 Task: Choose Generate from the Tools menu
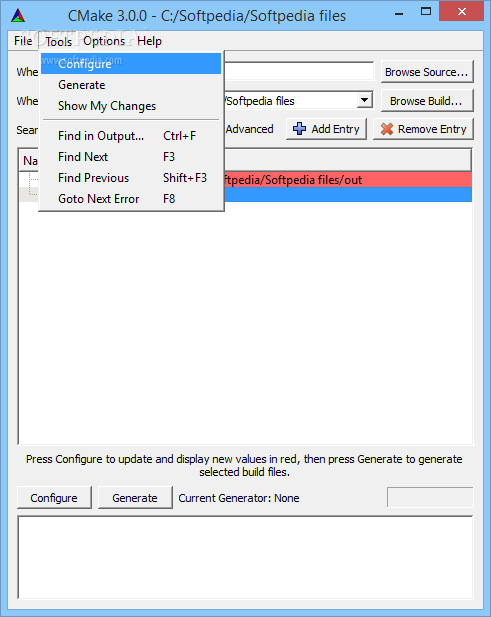point(131,85)
